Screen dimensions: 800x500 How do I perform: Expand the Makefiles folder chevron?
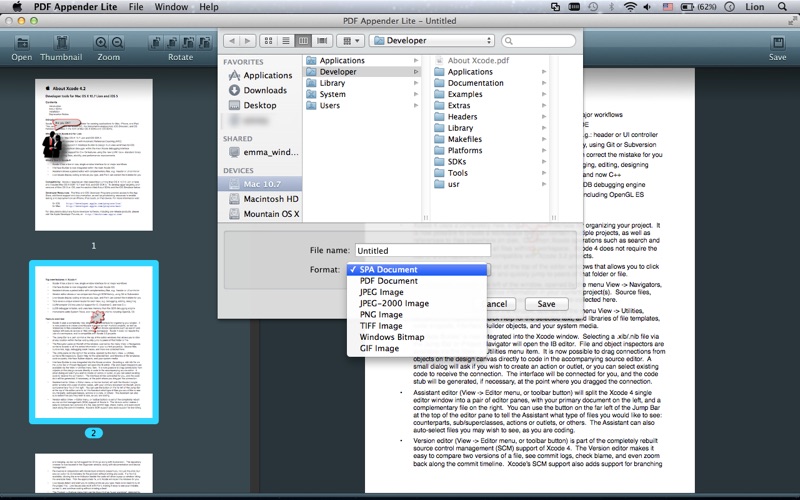(544, 139)
